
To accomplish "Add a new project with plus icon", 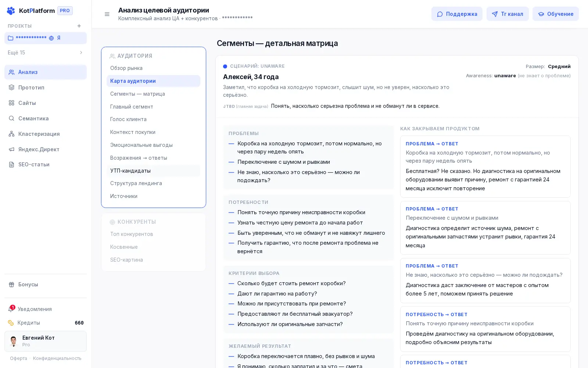I will (x=79, y=26).
